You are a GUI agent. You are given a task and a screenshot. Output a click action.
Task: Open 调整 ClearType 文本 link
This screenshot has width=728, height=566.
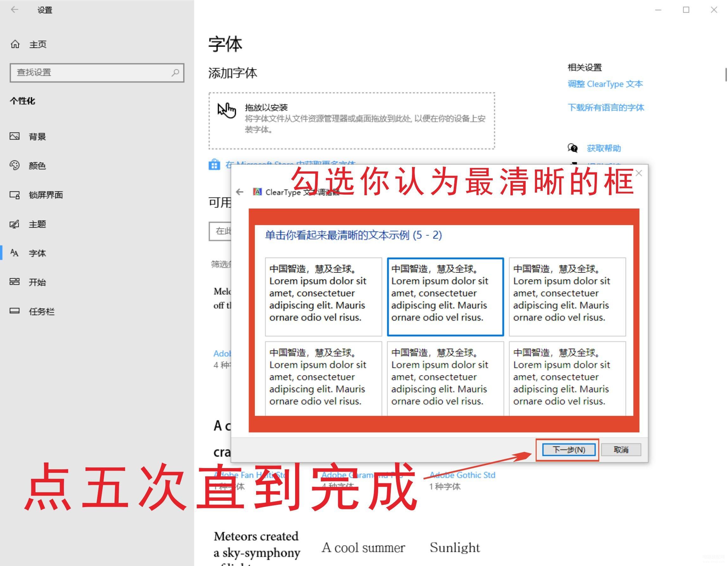[x=605, y=84]
